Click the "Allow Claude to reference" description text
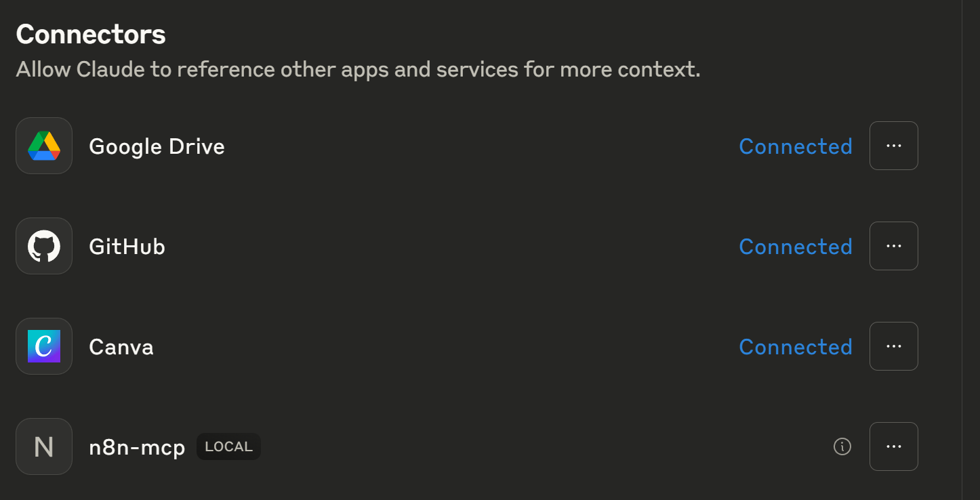Viewport: 980px width, 500px height. [358, 69]
